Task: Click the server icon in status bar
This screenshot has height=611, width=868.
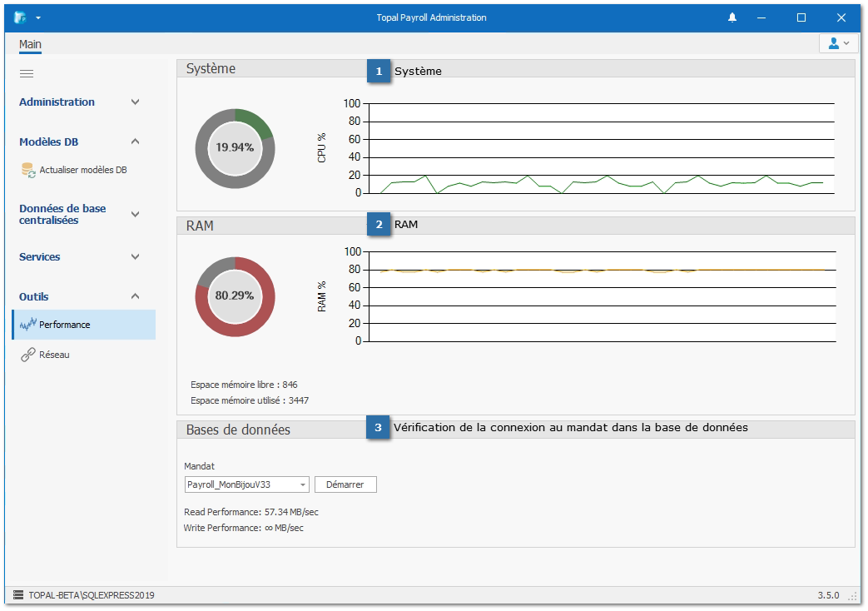Action: (x=18, y=595)
